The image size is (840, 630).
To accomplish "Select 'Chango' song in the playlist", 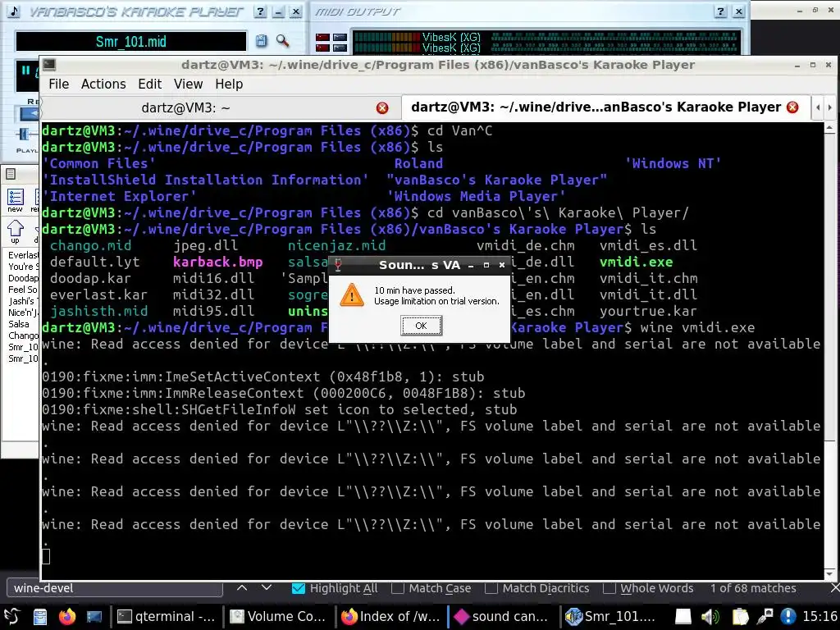I will coord(23,336).
